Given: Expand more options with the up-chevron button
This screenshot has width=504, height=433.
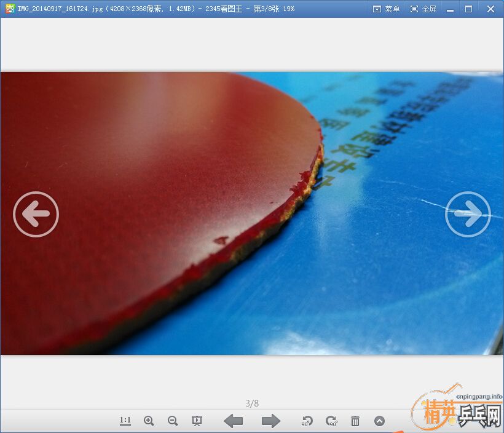Looking at the screenshot, I should (379, 421).
